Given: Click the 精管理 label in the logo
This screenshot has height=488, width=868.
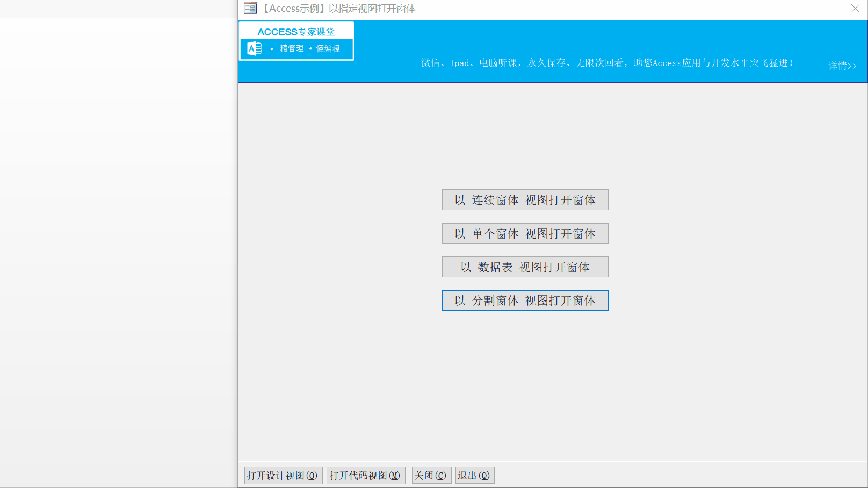Looking at the screenshot, I should [292, 48].
